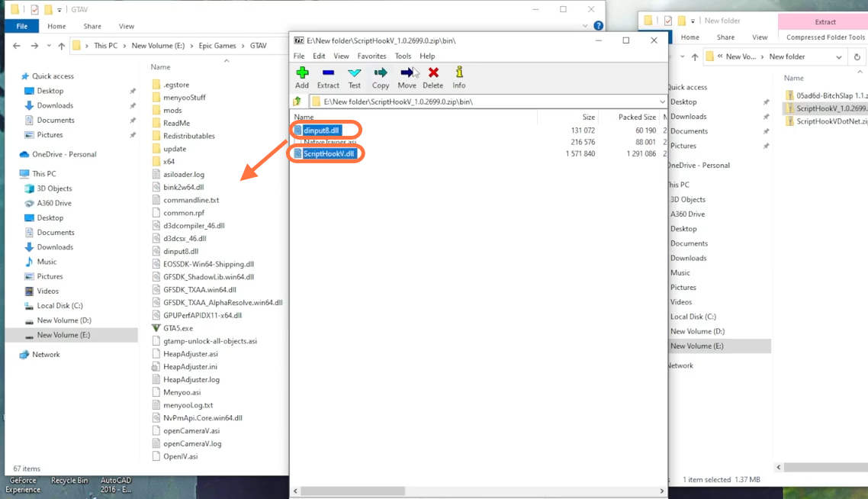Open the 7-Zip Help menu
The width and height of the screenshot is (868, 499).
point(427,56)
